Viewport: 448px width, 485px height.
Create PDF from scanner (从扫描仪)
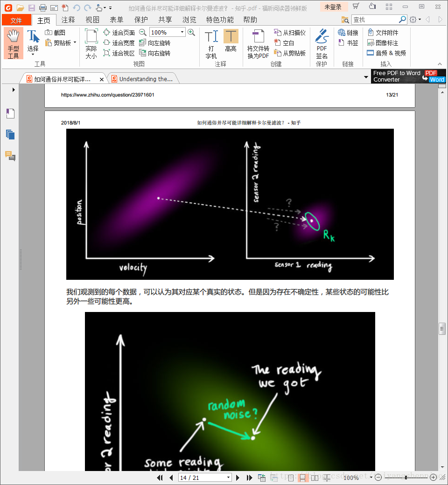tap(290, 33)
